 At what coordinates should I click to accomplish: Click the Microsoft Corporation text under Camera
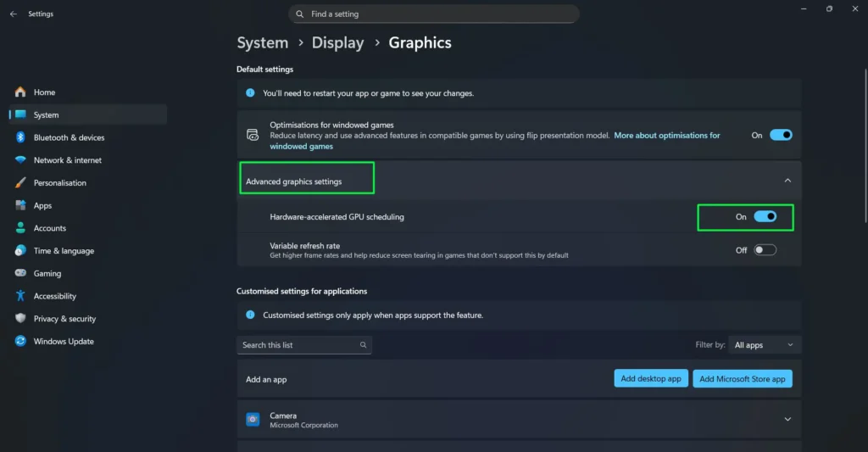[x=304, y=425]
